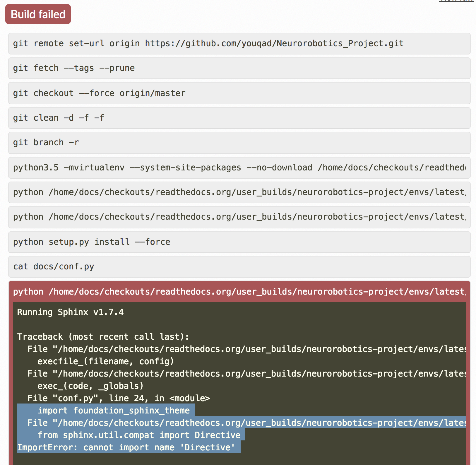Click the 'execfile_(filename, config)' line
Screen dimensions: 476x465
click(x=106, y=361)
